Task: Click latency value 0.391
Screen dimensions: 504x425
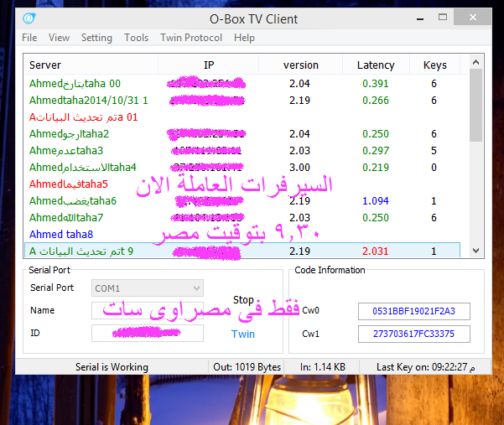Action: click(376, 84)
